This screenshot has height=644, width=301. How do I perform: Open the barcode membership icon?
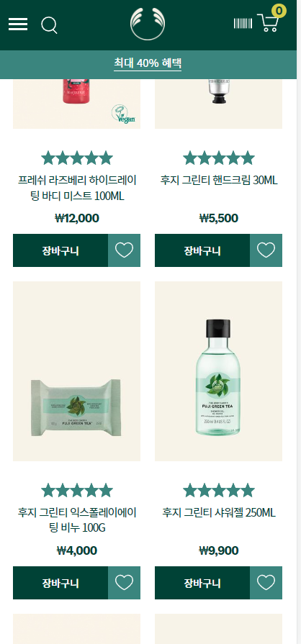pyautogui.click(x=243, y=24)
